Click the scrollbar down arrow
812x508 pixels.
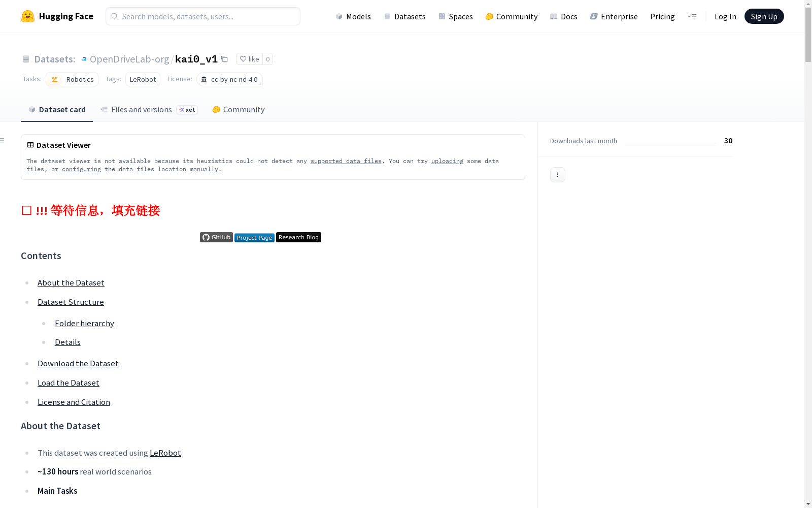808,503
